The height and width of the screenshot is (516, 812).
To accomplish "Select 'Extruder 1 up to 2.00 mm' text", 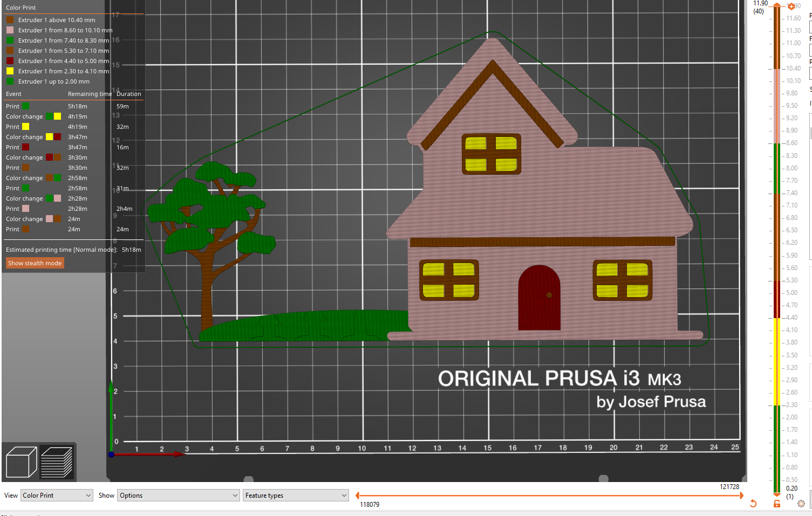I will tap(54, 81).
